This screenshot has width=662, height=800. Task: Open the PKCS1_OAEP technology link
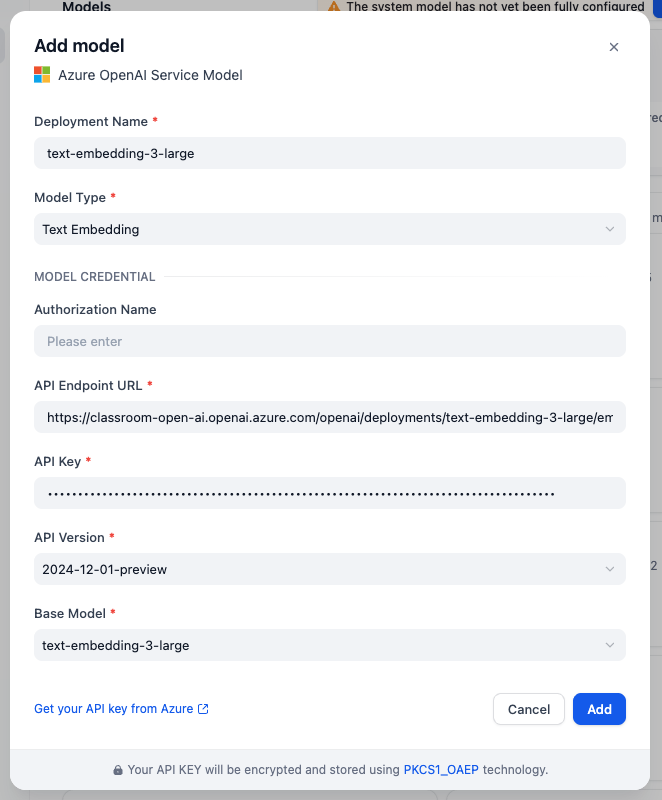[441, 770]
